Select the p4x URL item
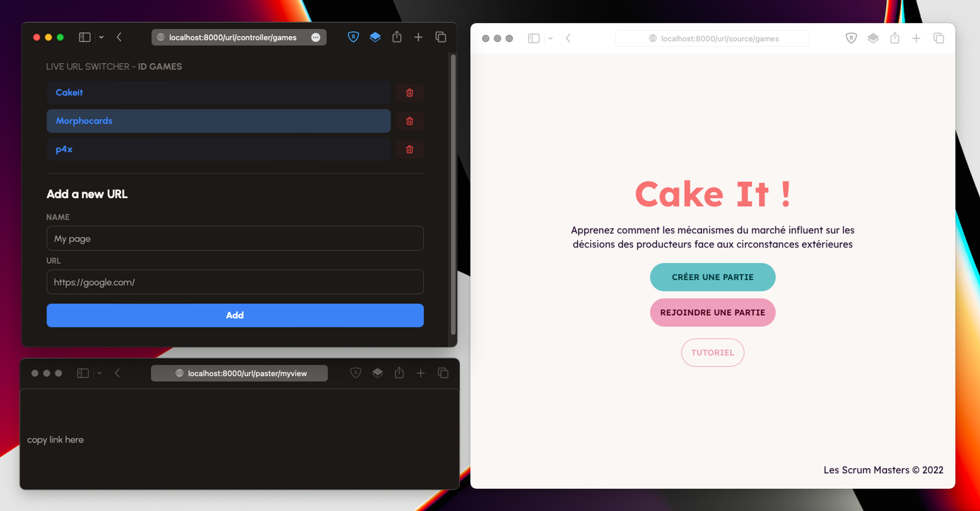The height and width of the screenshot is (511, 980). tap(218, 149)
